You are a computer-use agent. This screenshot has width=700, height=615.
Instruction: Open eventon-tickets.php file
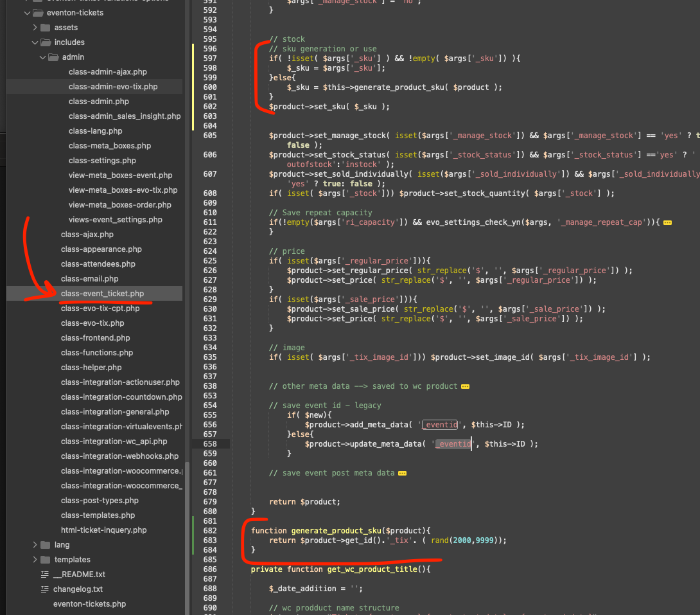89,604
